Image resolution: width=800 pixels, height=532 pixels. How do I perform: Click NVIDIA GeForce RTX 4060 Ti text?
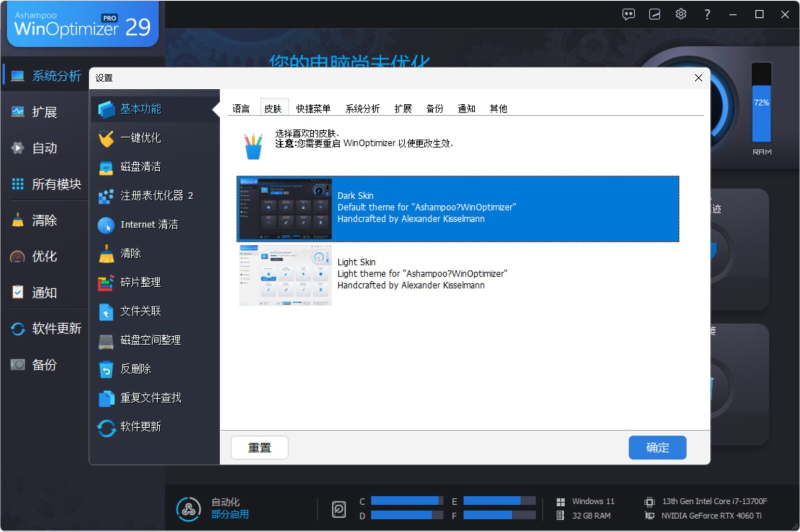[711, 515]
